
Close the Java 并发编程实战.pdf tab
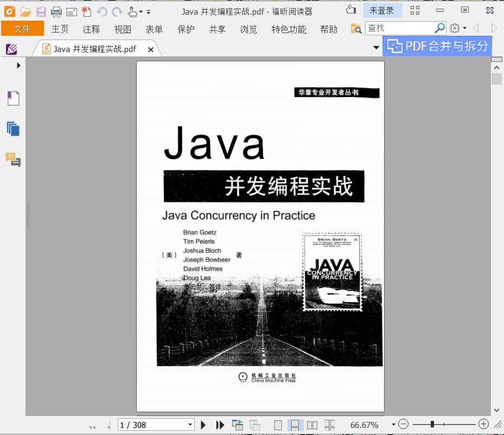pyautogui.click(x=150, y=49)
